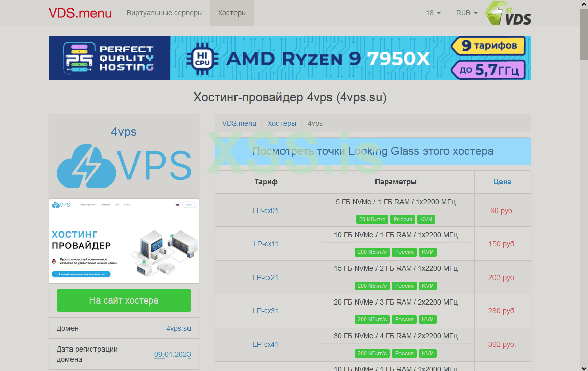Click the Россия badge in LP-cx21 row
The height and width of the screenshot is (371, 588).
click(404, 286)
